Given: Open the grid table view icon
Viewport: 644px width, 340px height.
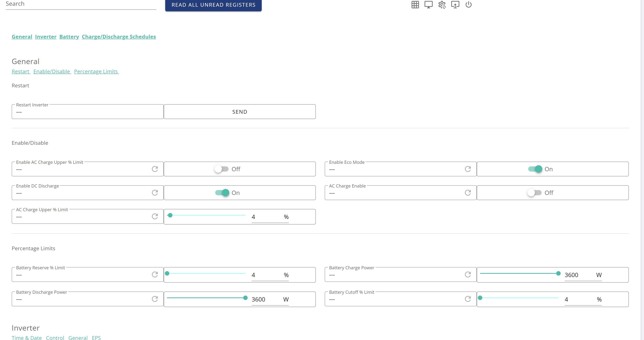Looking at the screenshot, I should tap(415, 4).
